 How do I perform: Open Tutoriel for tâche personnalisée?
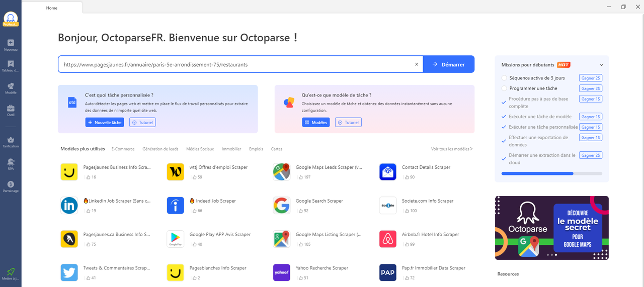point(142,122)
